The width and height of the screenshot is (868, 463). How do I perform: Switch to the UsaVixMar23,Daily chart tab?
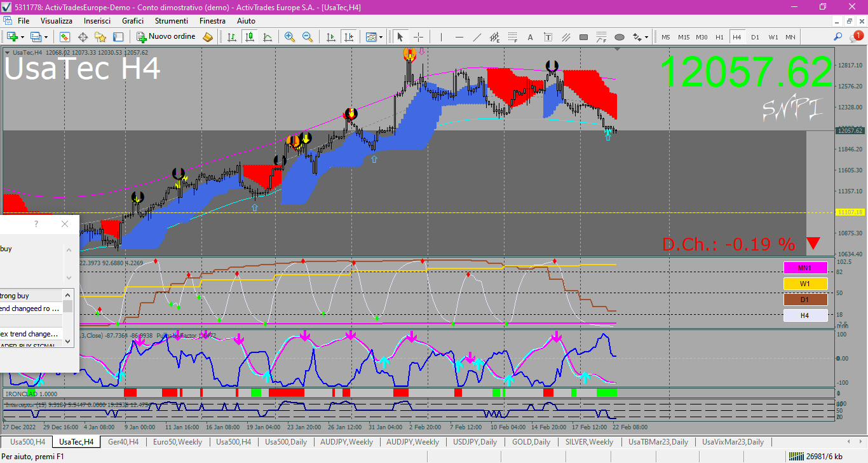(733, 441)
